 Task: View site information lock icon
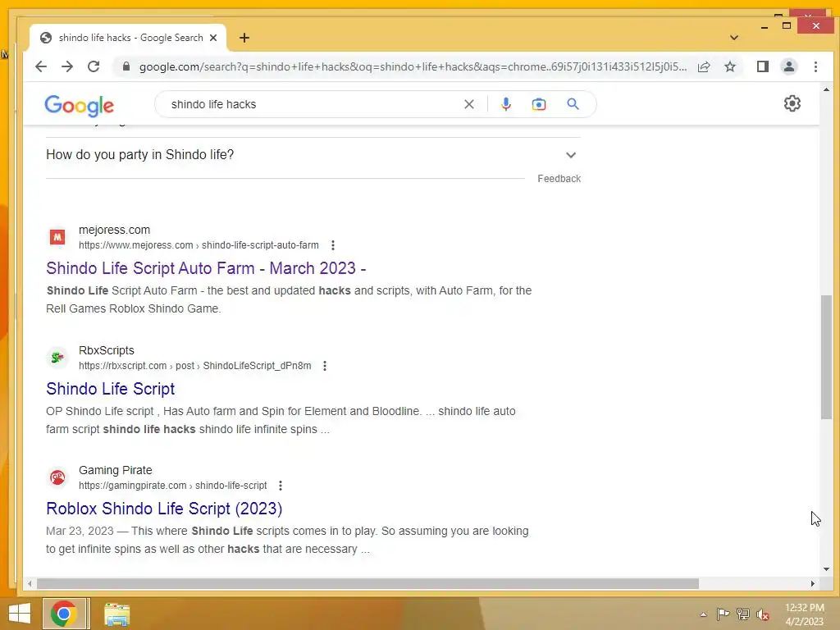click(x=126, y=66)
